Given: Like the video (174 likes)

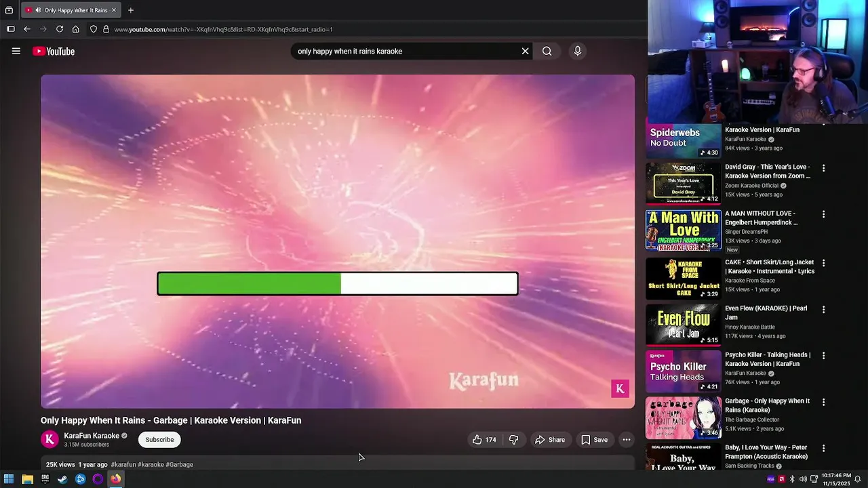Looking at the screenshot, I should coord(485,440).
